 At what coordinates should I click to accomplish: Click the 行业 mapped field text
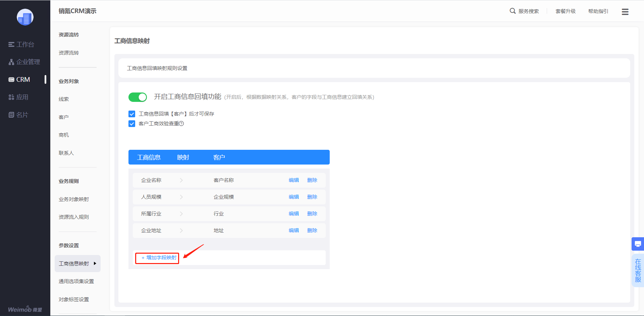coord(219,214)
